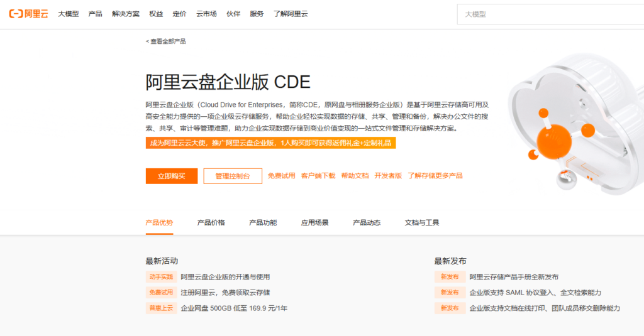Select the 产品优势 tab
The width and height of the screenshot is (644, 336).
pyautogui.click(x=159, y=223)
